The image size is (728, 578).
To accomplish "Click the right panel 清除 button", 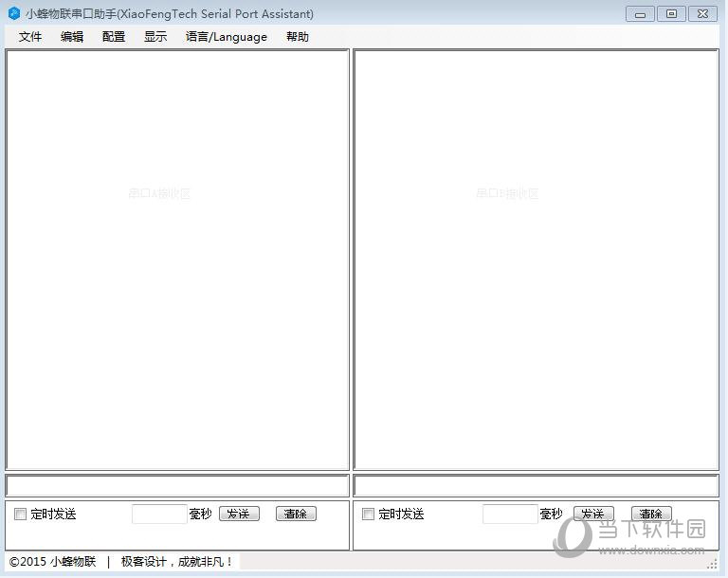I will [651, 514].
